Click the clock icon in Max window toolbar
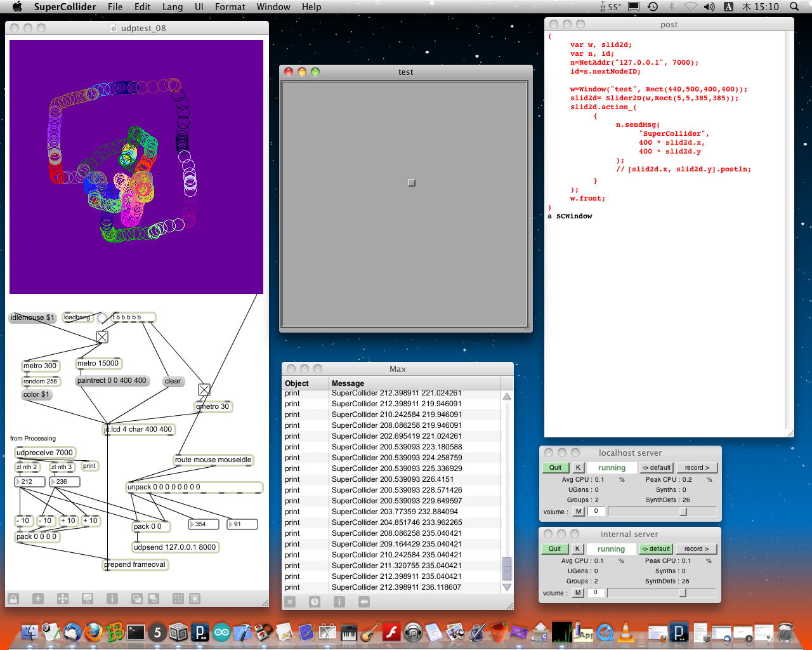 315,602
